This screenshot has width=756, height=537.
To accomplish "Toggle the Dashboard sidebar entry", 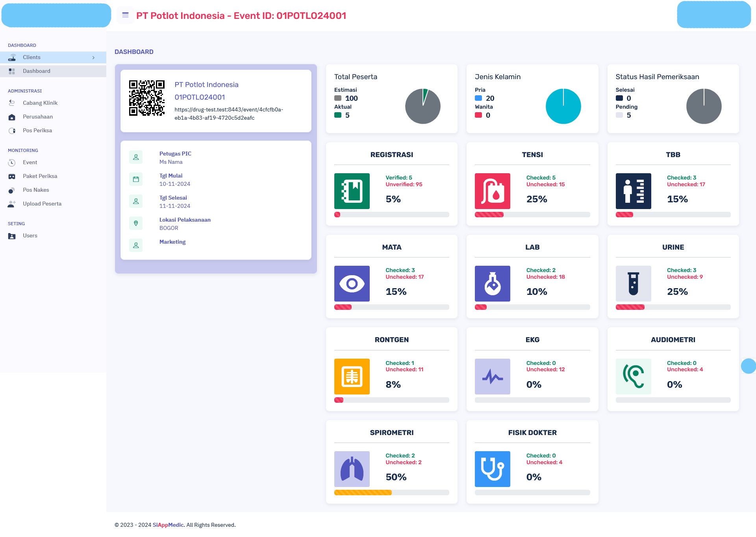I will coord(37,71).
